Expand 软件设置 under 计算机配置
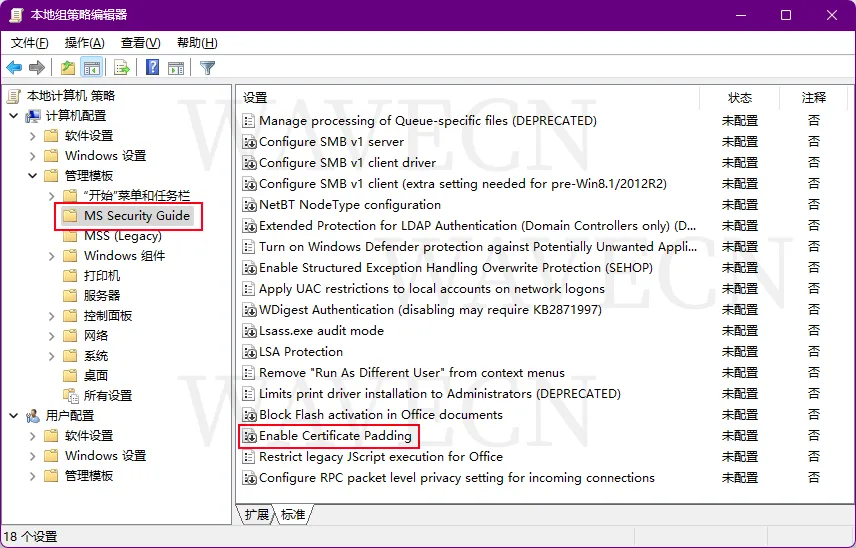The height and width of the screenshot is (548, 856). pos(32,136)
